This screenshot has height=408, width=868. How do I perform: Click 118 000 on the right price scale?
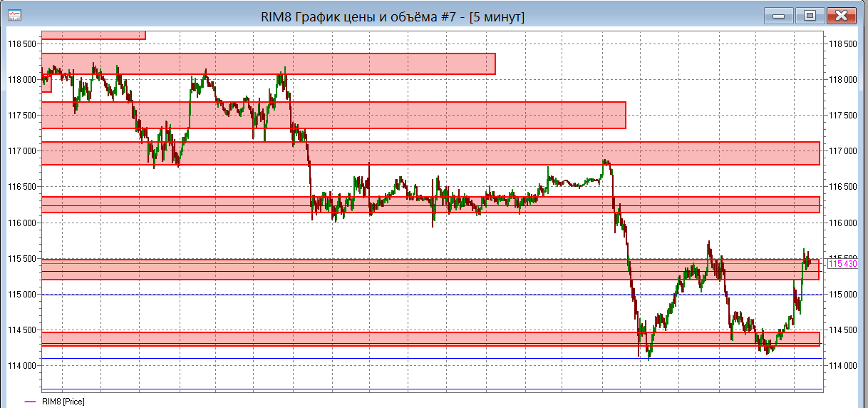(x=844, y=80)
